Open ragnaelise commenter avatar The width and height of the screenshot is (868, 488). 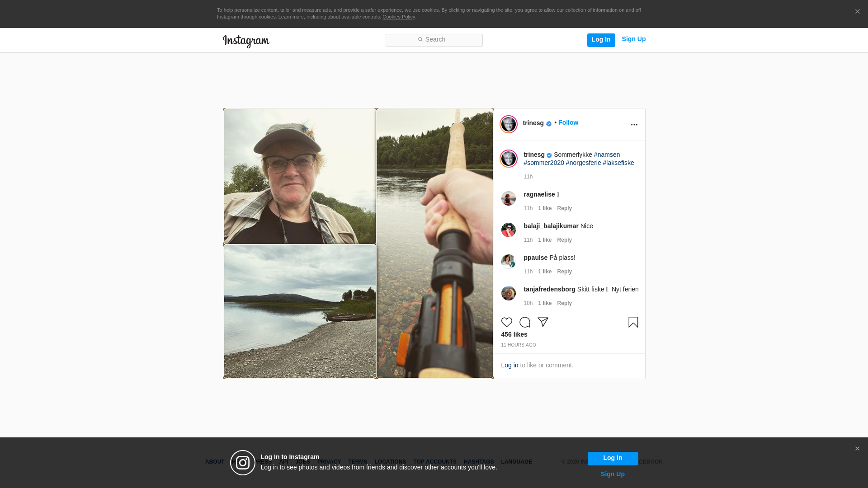pos(508,198)
